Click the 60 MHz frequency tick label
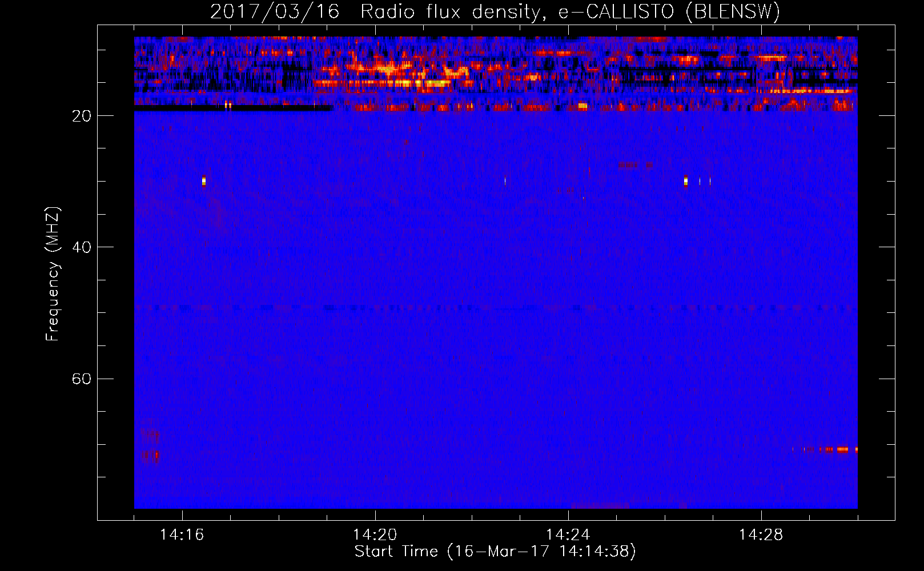The width and height of the screenshot is (924, 571). tap(82, 379)
